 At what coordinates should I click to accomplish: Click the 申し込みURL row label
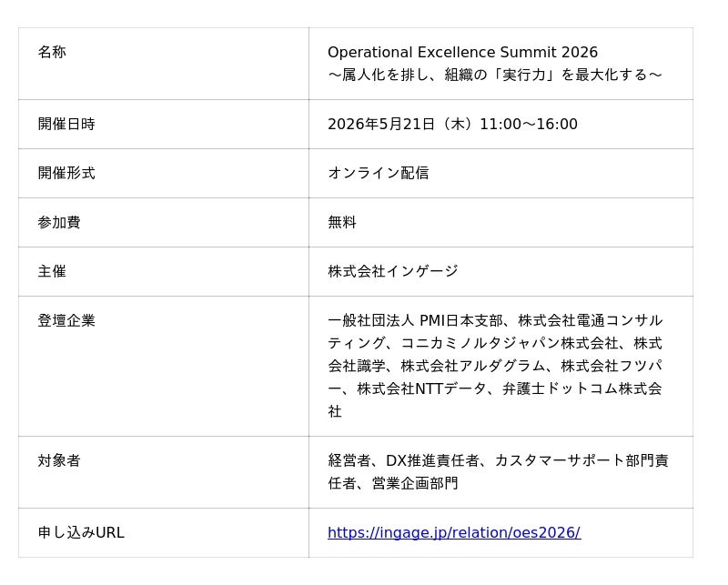[x=81, y=533]
